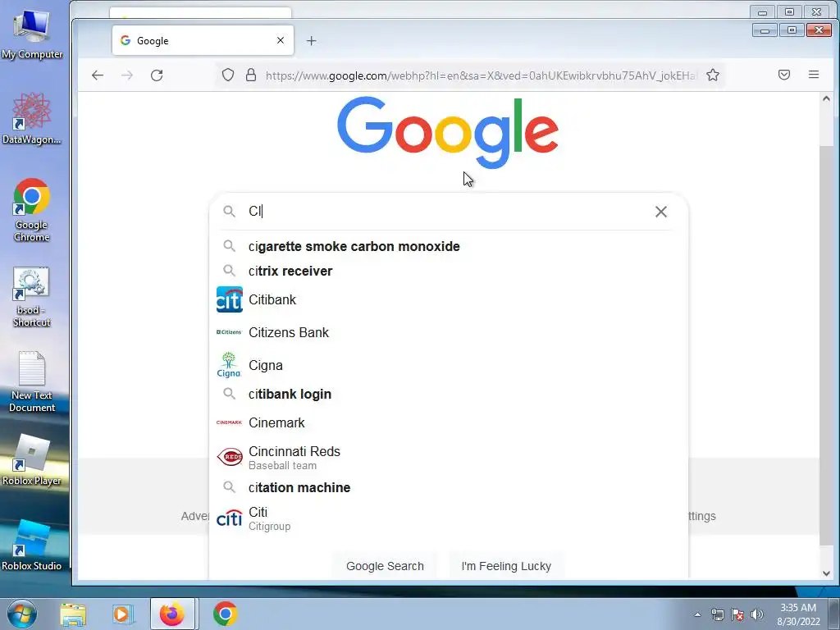Open the bsod Shortcut desktop icon
Viewport: 840px width, 630px height.
click(x=32, y=297)
